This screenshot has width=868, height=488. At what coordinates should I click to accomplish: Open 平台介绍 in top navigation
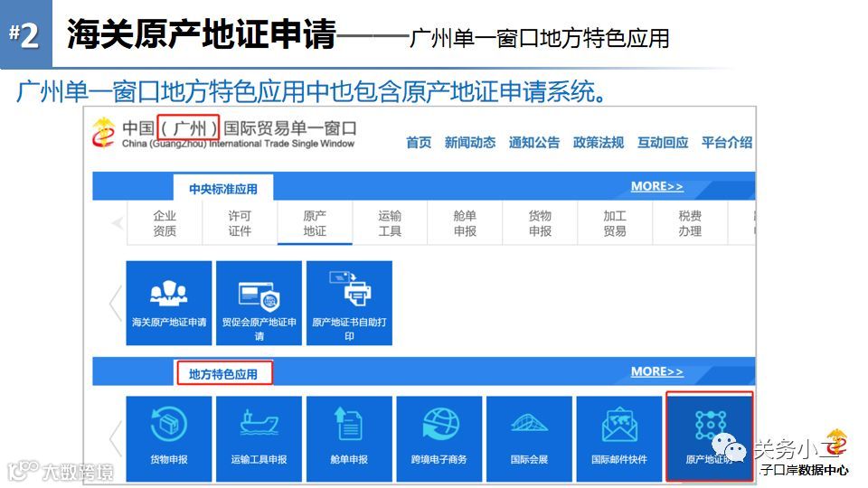coord(727,143)
